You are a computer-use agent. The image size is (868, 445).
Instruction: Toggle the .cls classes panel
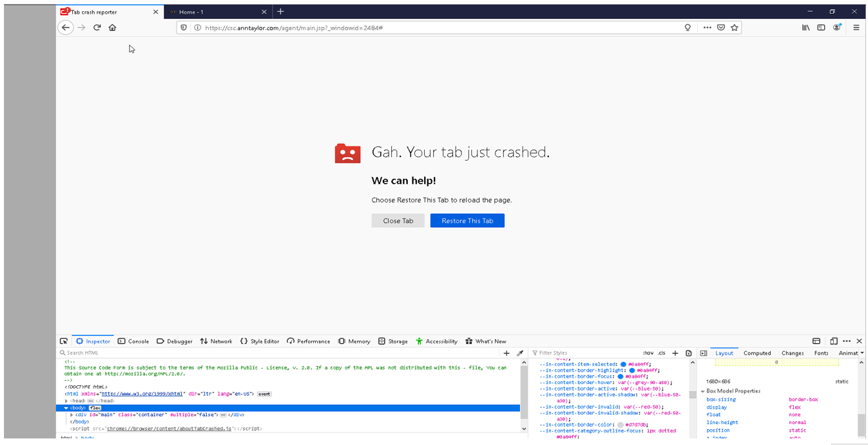662,353
